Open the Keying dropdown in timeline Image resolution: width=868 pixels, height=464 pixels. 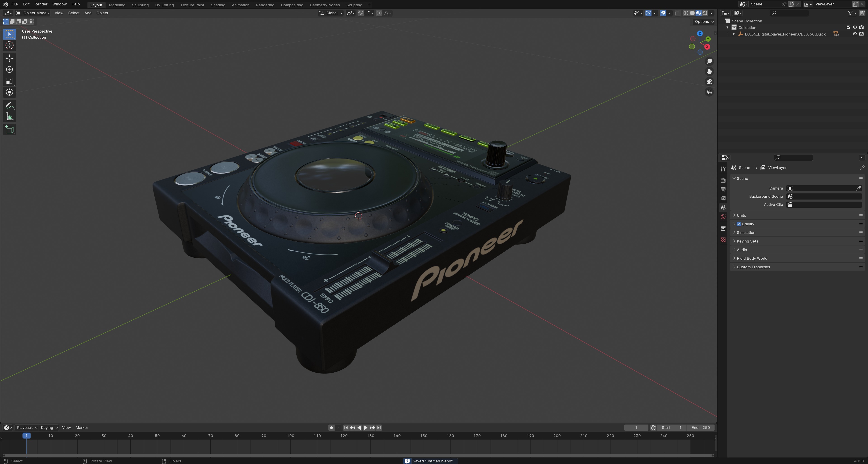[49, 428]
